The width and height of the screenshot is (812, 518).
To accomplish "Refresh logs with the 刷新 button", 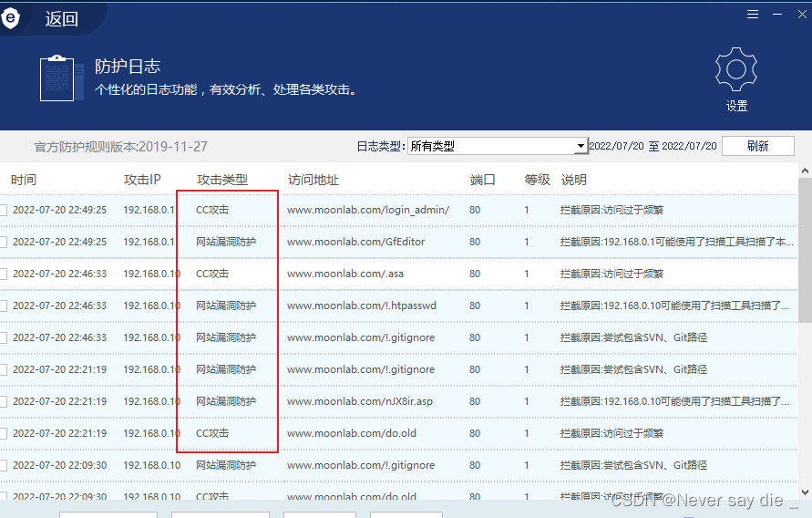I will pos(757,146).
